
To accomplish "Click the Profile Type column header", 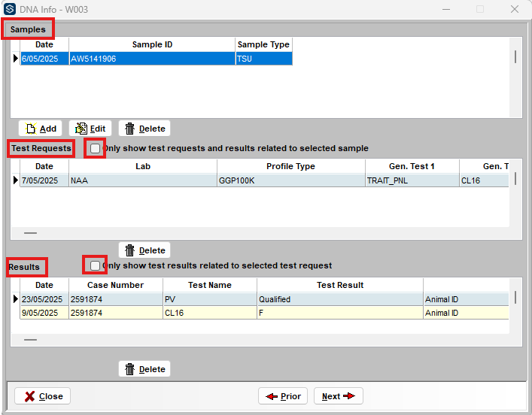I will [290, 166].
